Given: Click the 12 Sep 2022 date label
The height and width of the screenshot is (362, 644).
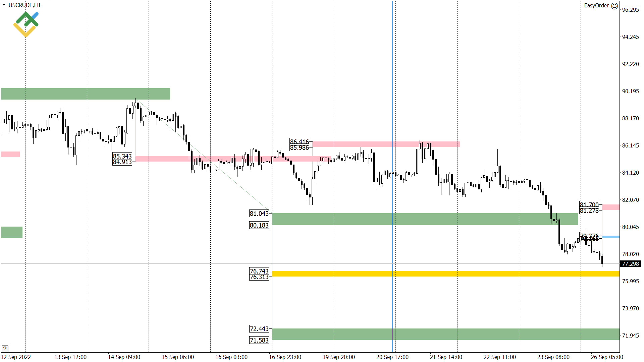Looking at the screenshot, I should pyautogui.click(x=16, y=357).
